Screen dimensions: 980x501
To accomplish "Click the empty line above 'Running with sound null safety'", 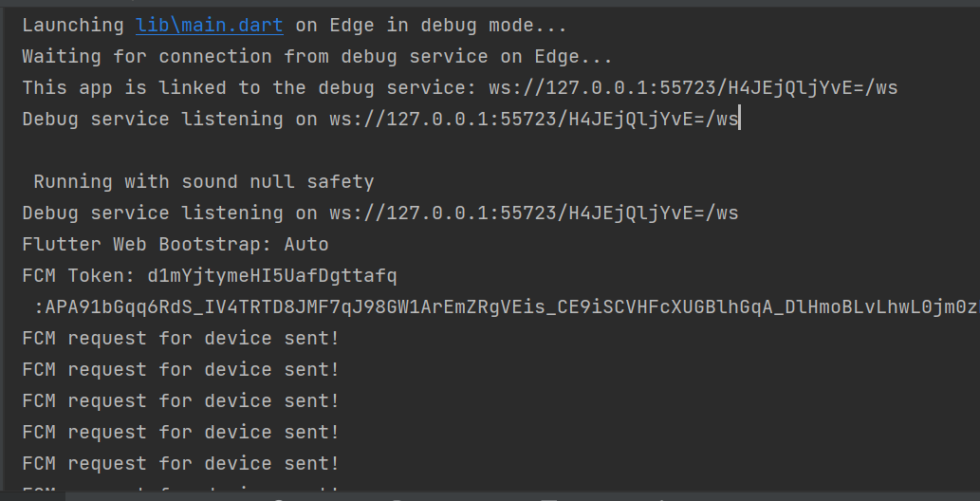I will pos(490,151).
